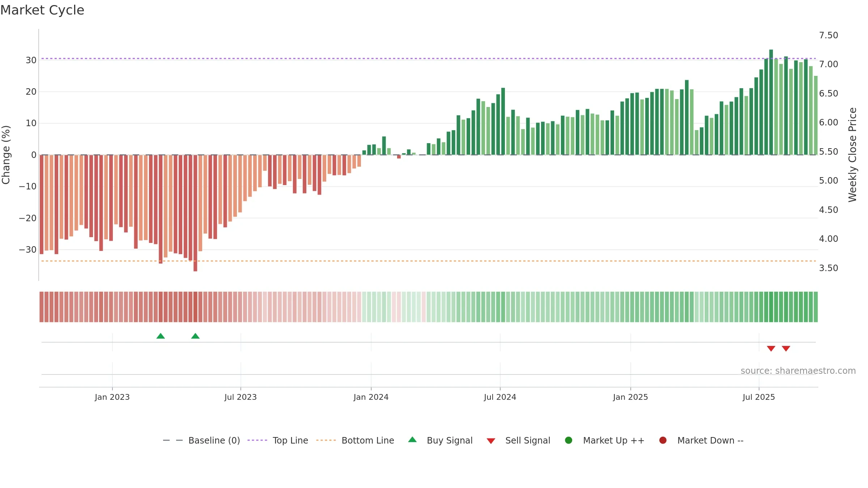Click the 20 tick on the left axis

[31, 92]
